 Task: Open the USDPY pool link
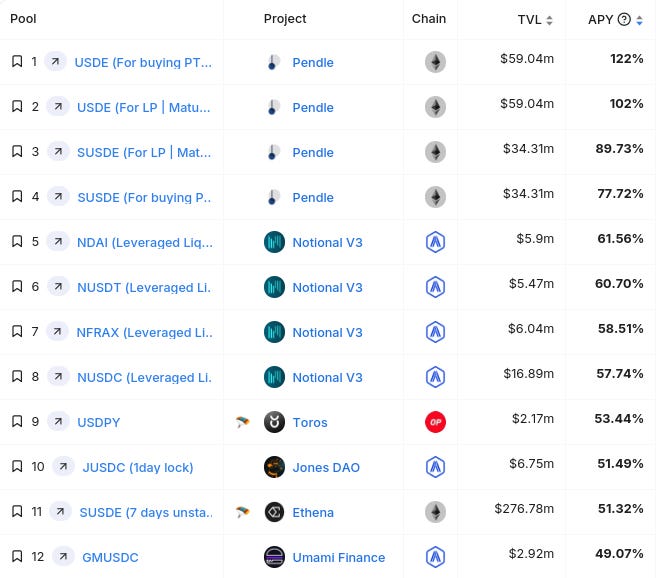[99, 422]
